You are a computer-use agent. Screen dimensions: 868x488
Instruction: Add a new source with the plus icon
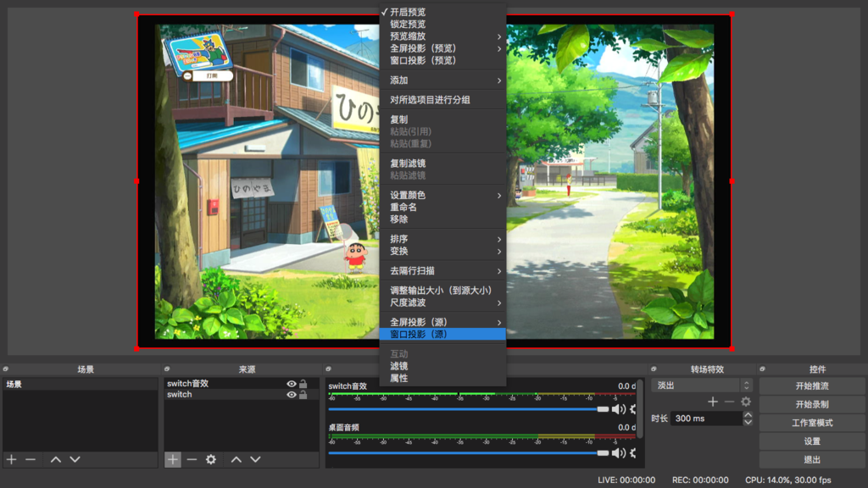171,459
